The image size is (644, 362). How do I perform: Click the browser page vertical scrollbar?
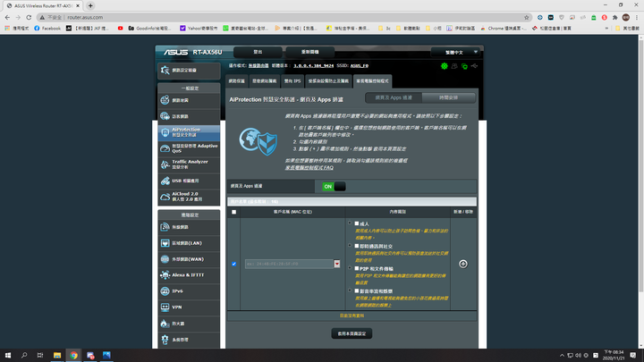tap(640, 164)
